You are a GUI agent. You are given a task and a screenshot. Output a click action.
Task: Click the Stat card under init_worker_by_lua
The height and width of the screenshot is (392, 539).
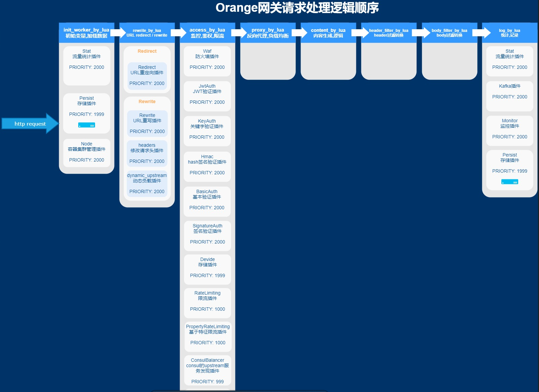87,66
